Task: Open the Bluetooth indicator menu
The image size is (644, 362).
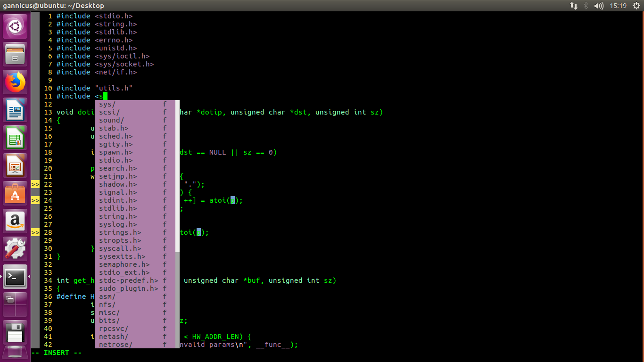Action: (586, 6)
